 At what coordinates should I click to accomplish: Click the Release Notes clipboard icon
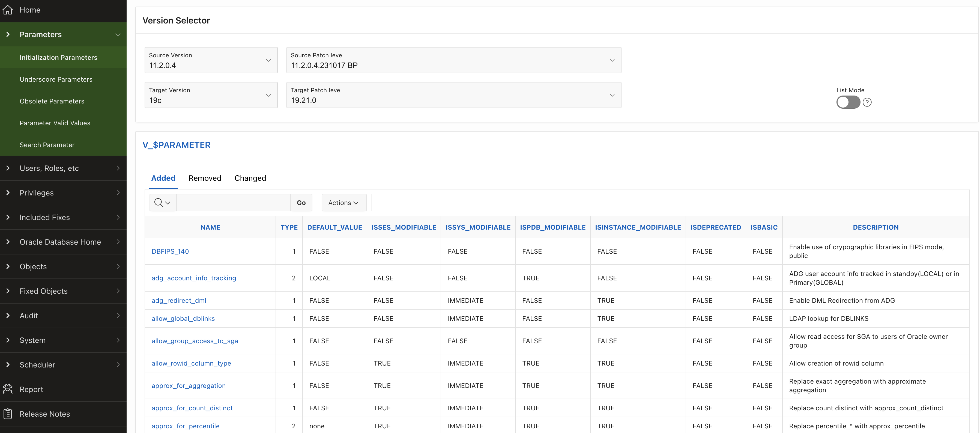(8, 414)
